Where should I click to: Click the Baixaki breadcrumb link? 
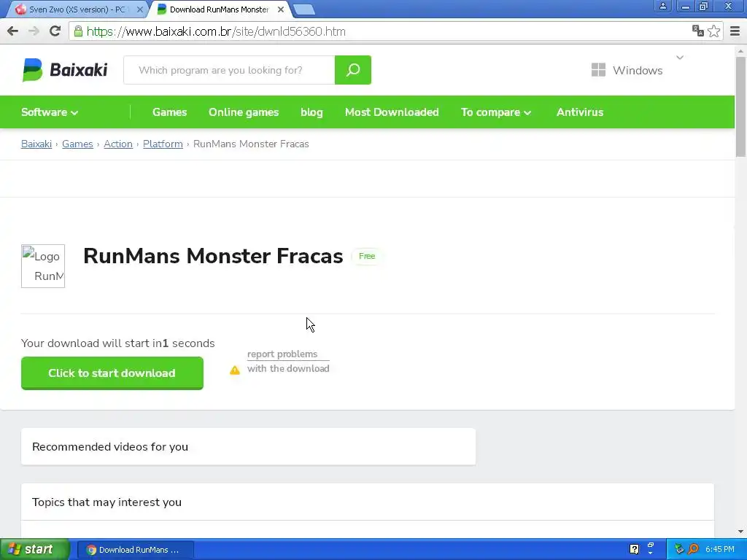tap(36, 144)
